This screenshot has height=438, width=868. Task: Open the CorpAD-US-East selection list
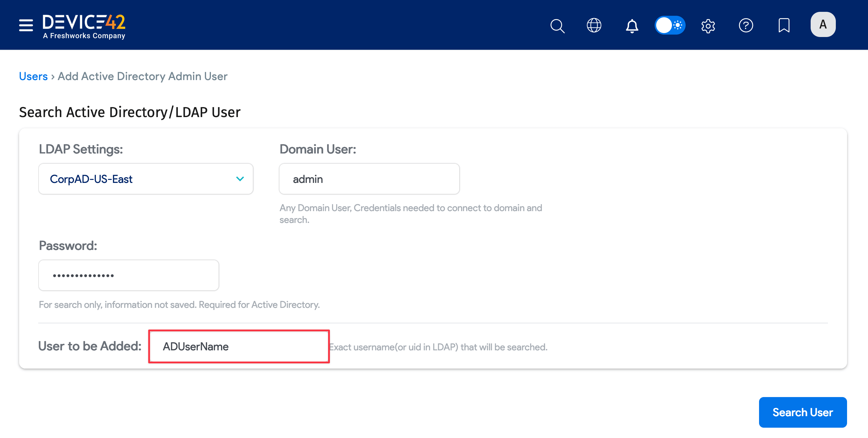(x=146, y=179)
